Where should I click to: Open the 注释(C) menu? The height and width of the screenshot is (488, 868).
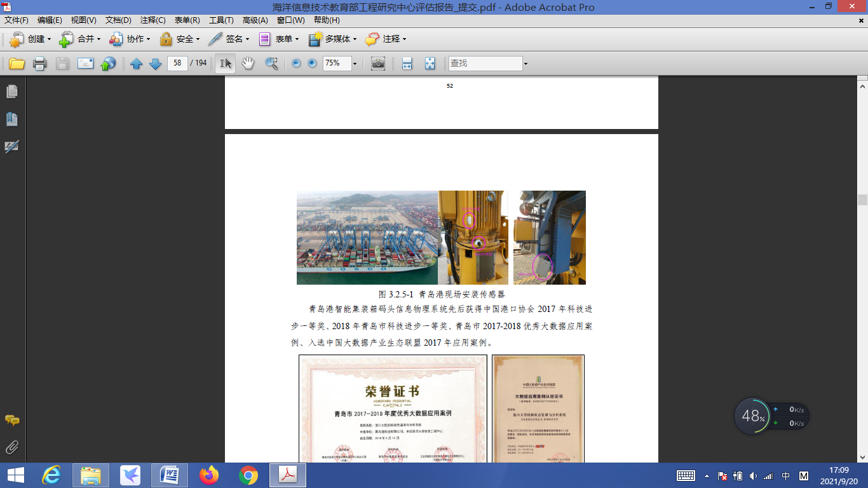click(153, 20)
